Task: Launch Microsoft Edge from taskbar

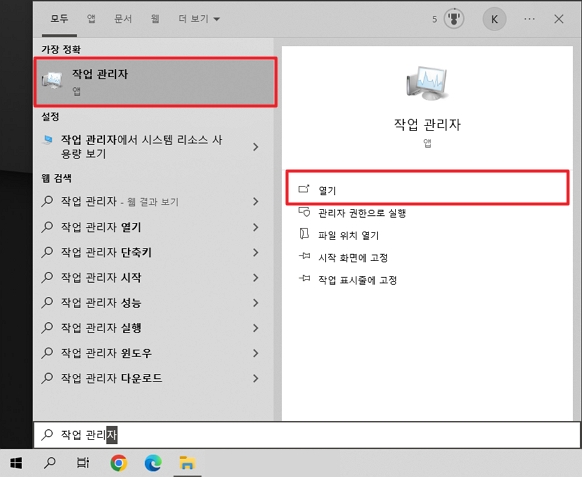Action: click(153, 463)
